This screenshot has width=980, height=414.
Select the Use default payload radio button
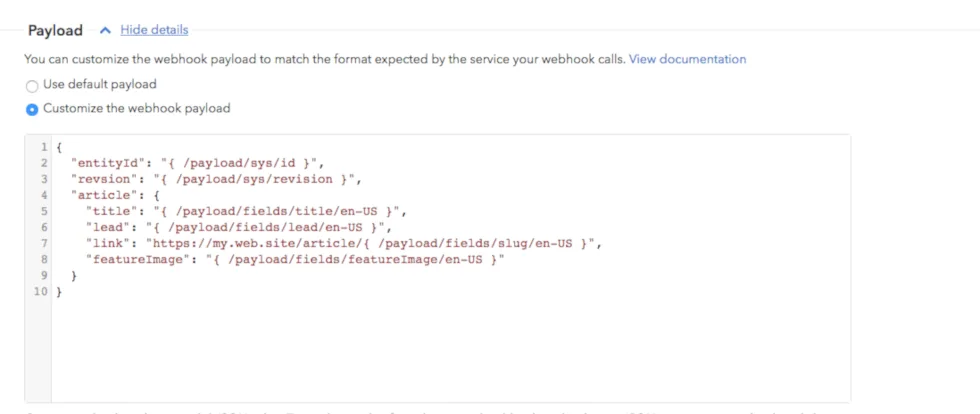32,85
